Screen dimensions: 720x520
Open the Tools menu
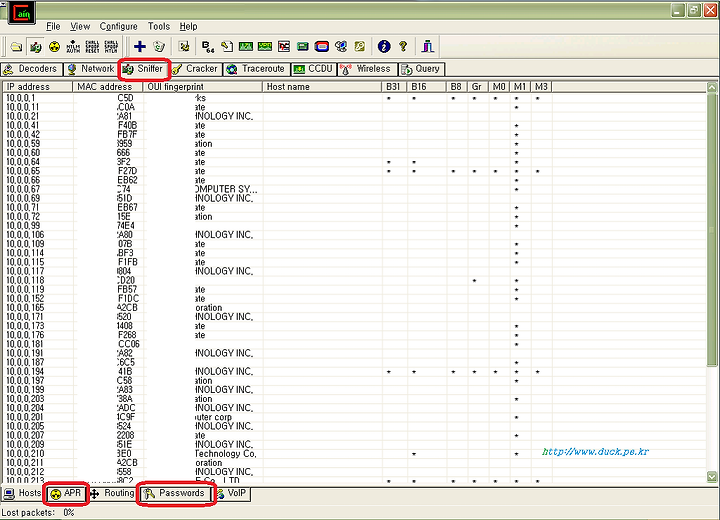pyautogui.click(x=158, y=26)
